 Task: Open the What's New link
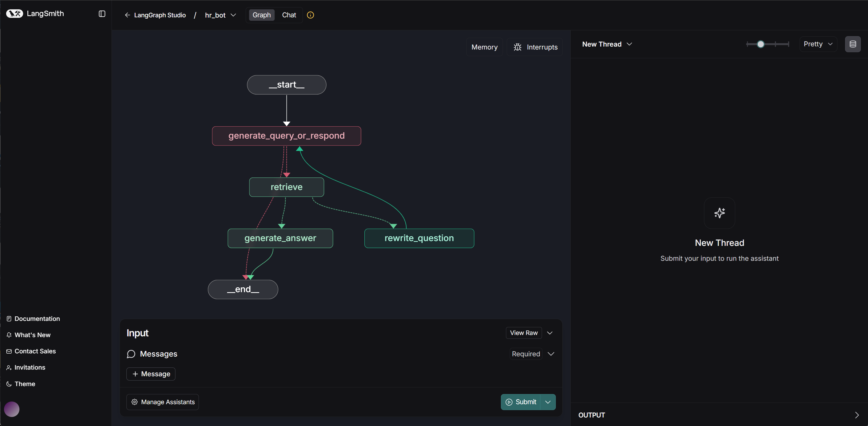pyautogui.click(x=29, y=335)
